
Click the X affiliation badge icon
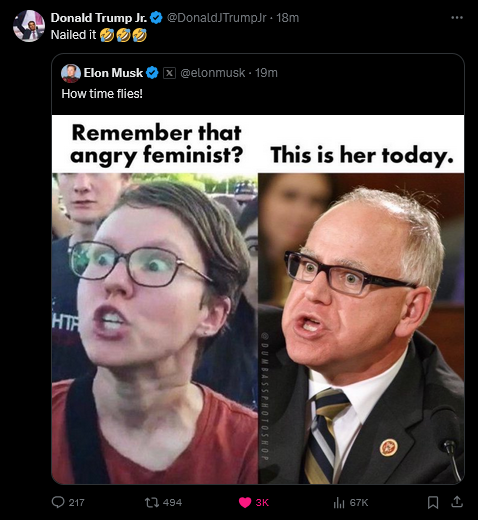coord(169,73)
